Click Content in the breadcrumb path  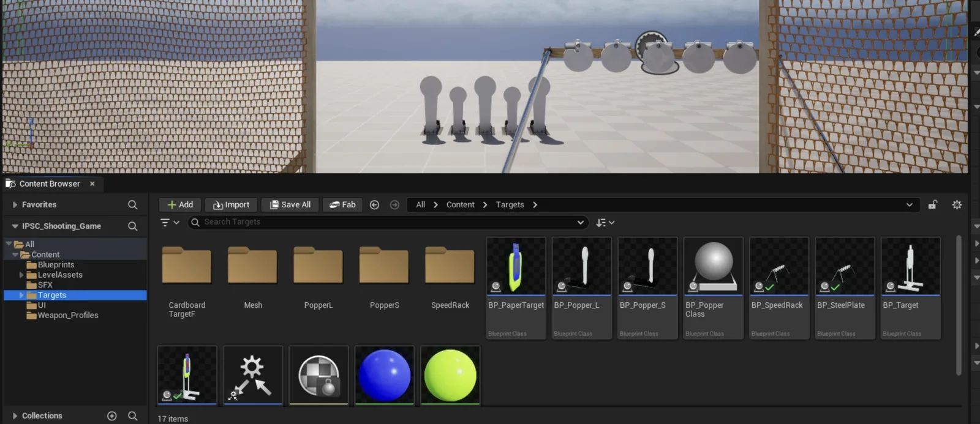[x=460, y=205]
